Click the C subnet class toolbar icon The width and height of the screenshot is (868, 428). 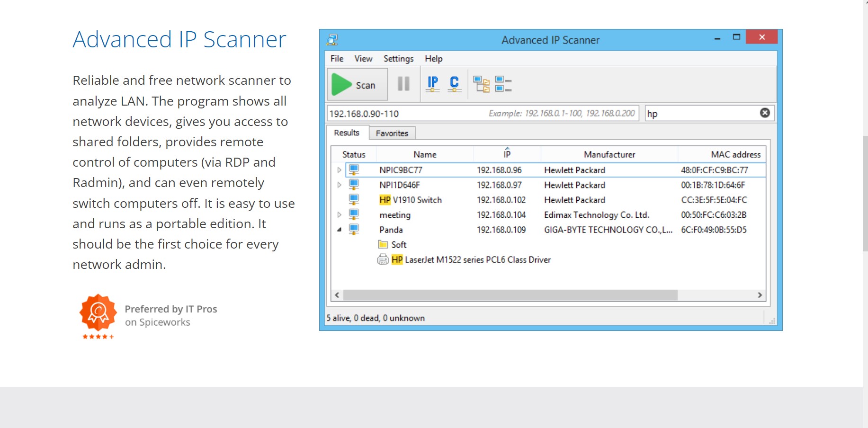click(455, 84)
